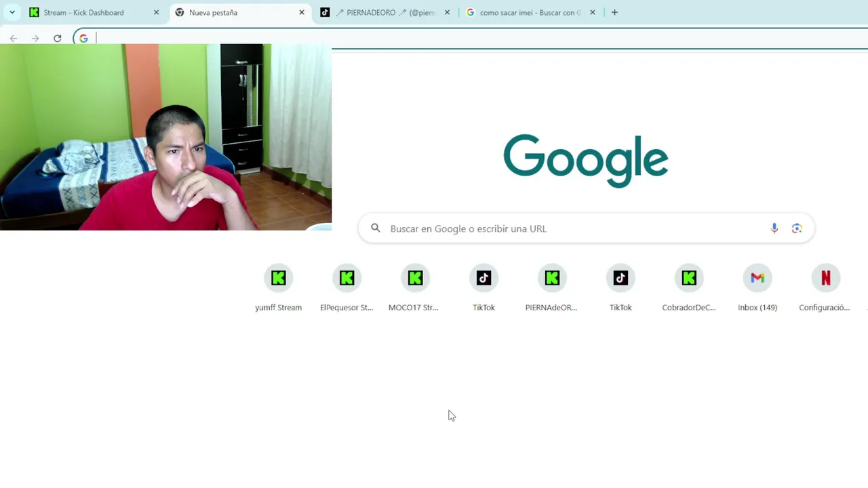Close the Stream - Kick Dashboard tab

(x=157, y=12)
